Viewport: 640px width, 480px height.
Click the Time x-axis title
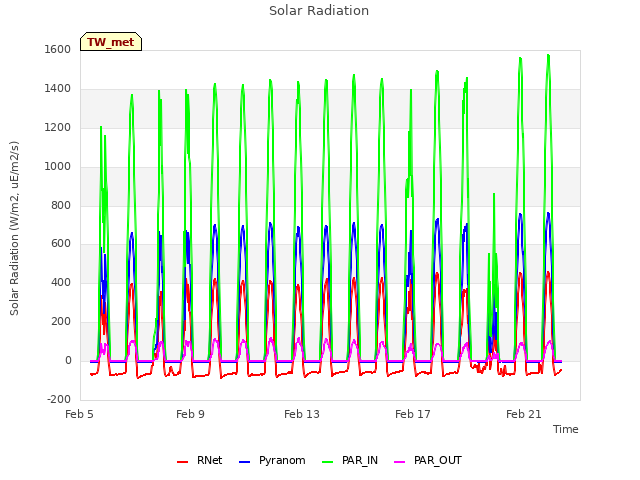[566, 429]
